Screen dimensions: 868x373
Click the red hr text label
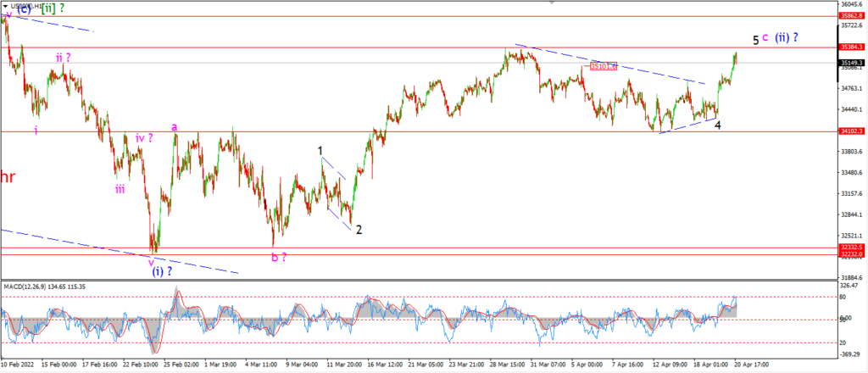[7, 177]
